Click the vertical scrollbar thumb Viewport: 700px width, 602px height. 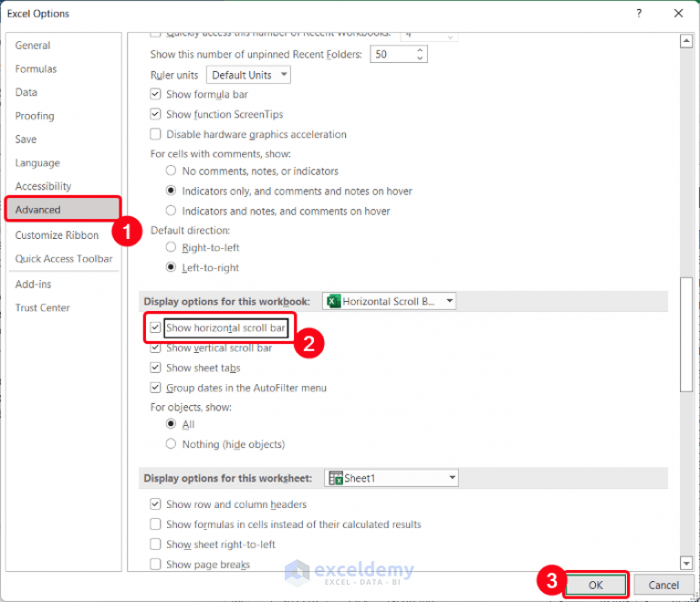[x=686, y=335]
